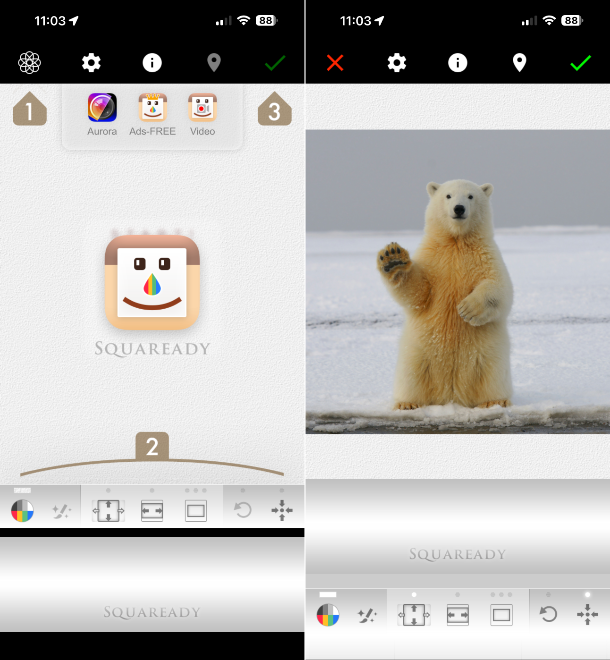Center the polar bear photo with inward-arrows icon

[x=588, y=615]
